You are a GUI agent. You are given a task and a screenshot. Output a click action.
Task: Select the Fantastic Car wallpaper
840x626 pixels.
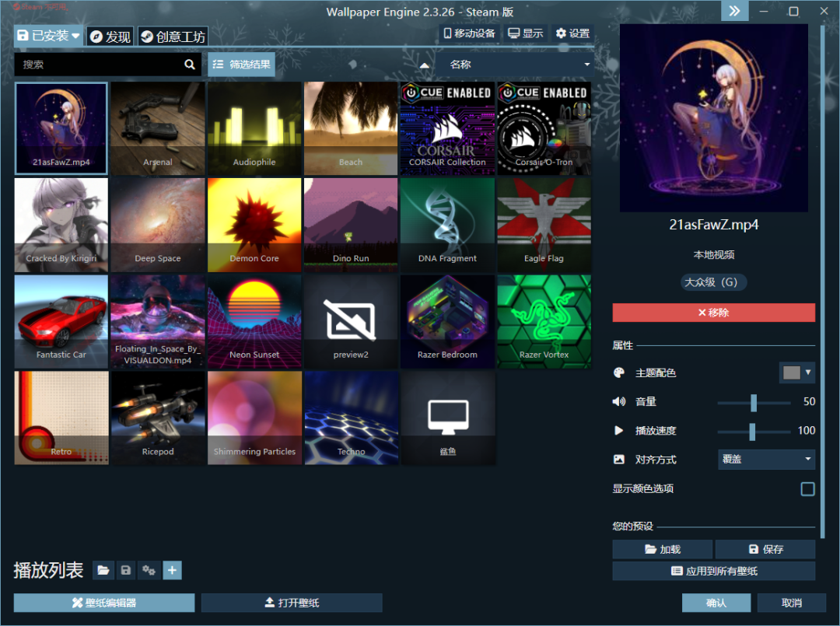(61, 321)
